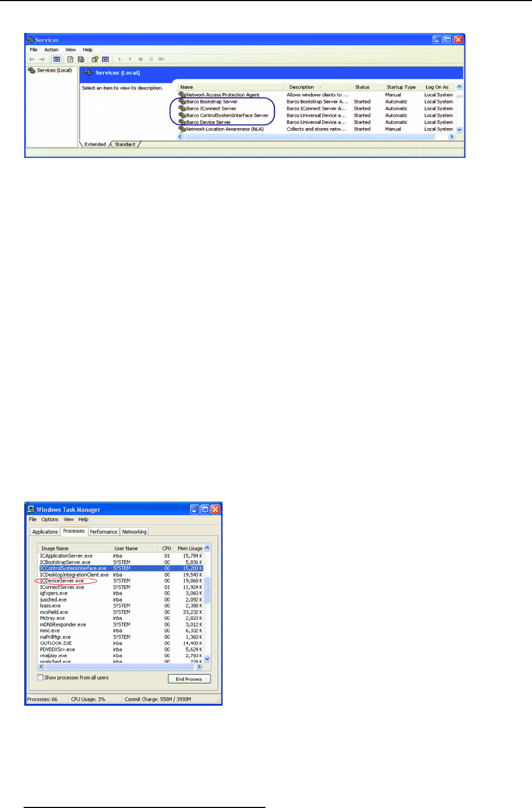Click scroll down arrow in process list
Viewport: 532px width, 808px height.
pyautogui.click(x=207, y=659)
